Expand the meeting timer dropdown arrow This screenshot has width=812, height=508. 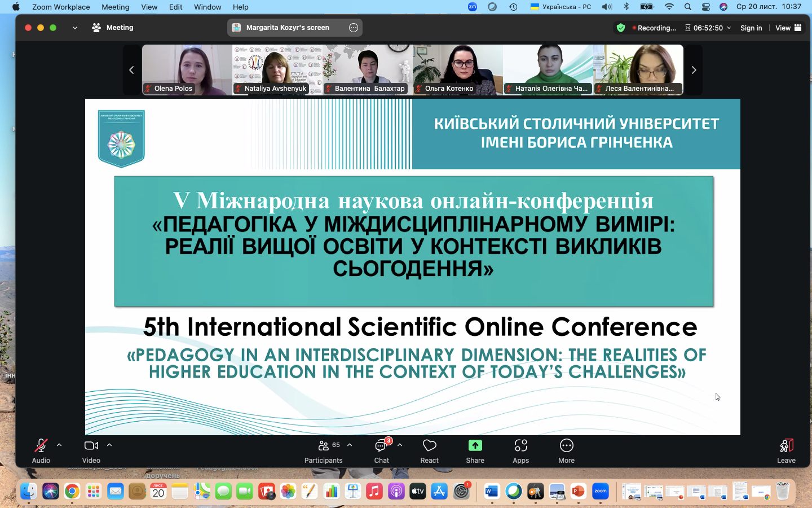coord(729,28)
